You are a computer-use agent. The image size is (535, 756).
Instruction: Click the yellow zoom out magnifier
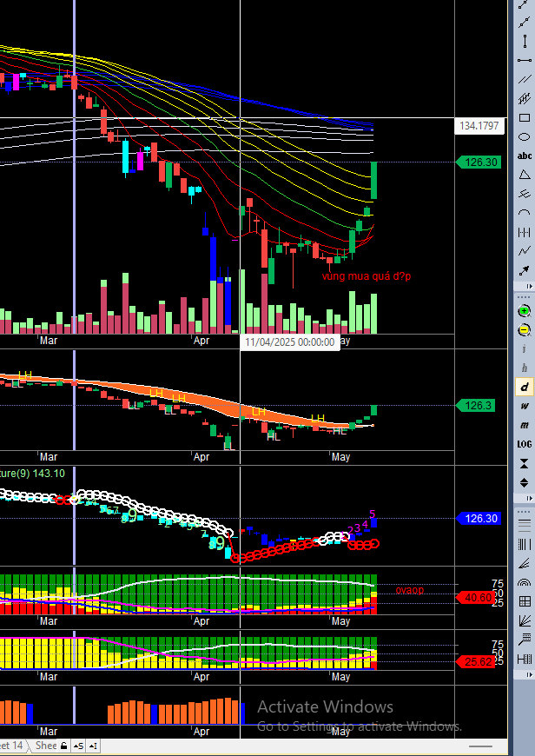[x=525, y=330]
